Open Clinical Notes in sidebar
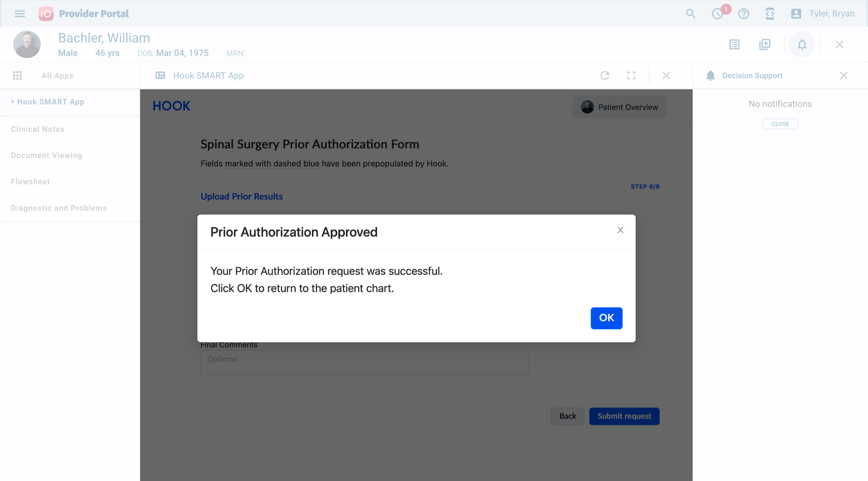This screenshot has width=868, height=481. click(38, 129)
